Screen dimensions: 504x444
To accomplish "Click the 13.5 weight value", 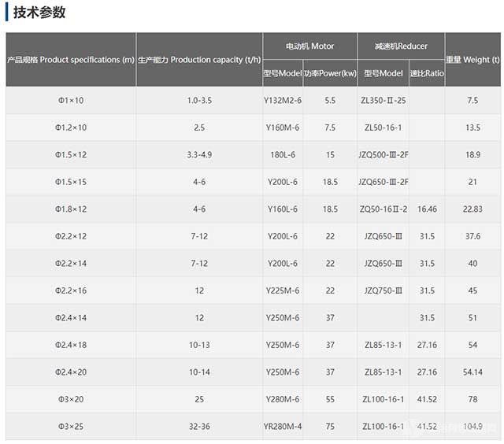I will pos(472,128).
